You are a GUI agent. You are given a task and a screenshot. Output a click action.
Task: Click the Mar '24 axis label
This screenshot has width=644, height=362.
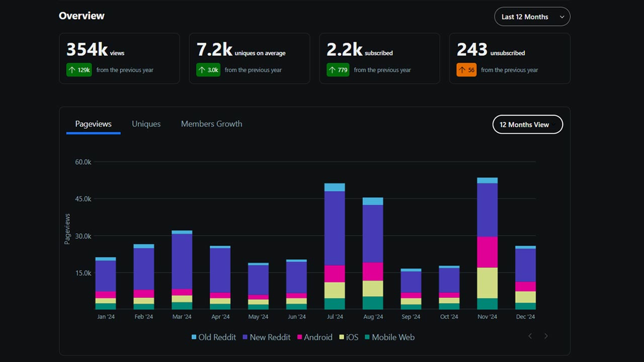click(x=182, y=317)
